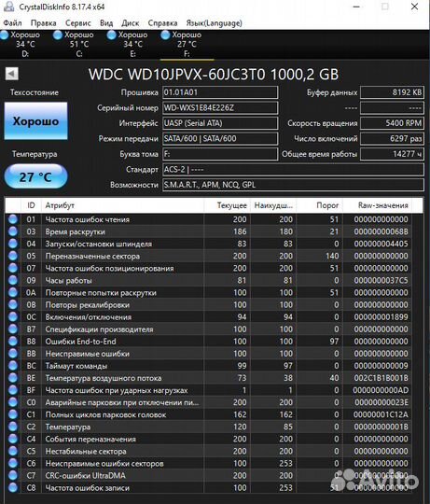Viewport: 430px width, 504px height.
Task: Select the Частота ошибок чтения row text
Action: tap(88, 219)
